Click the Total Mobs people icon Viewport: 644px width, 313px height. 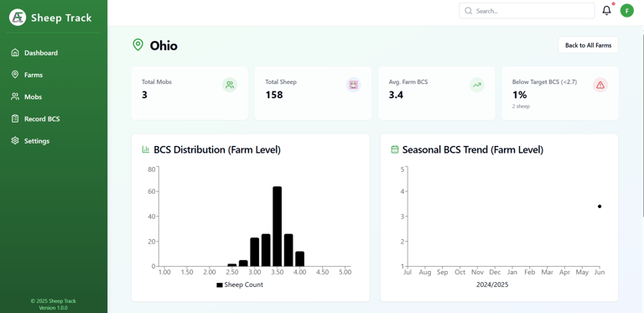coord(230,85)
